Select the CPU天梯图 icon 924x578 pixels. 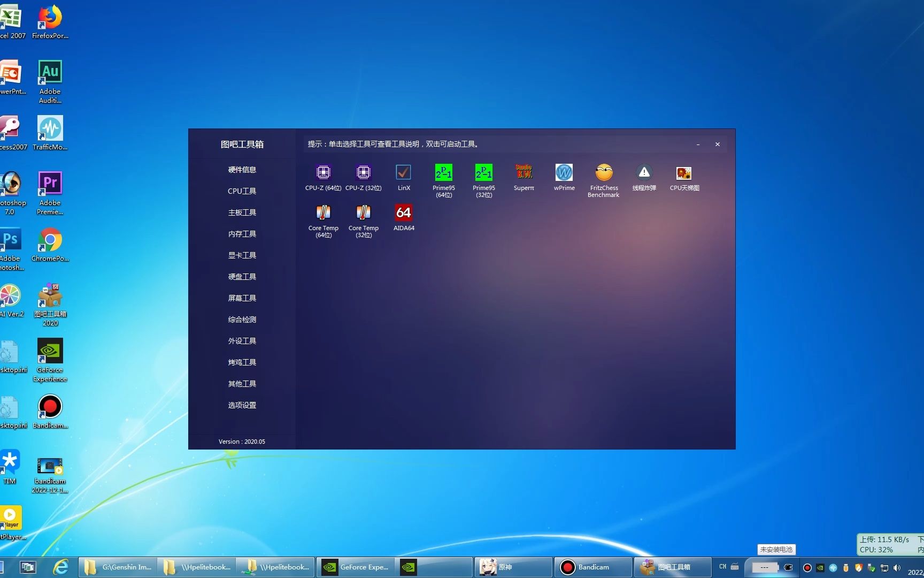(684, 173)
